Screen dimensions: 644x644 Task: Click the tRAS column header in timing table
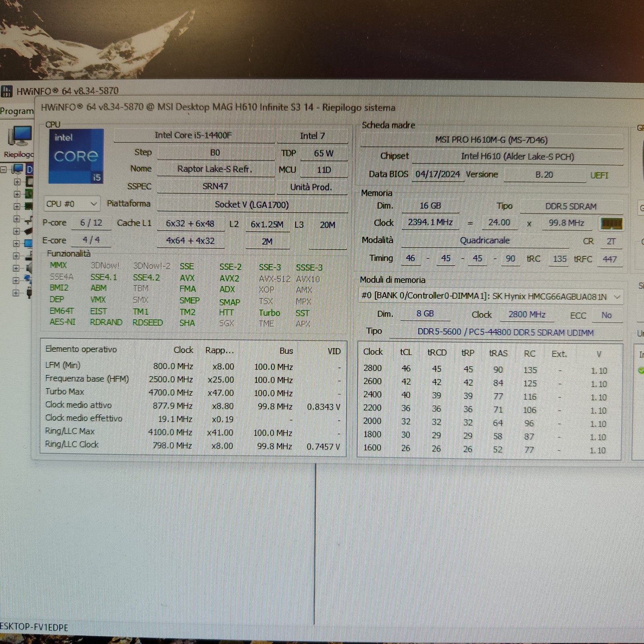(498, 353)
